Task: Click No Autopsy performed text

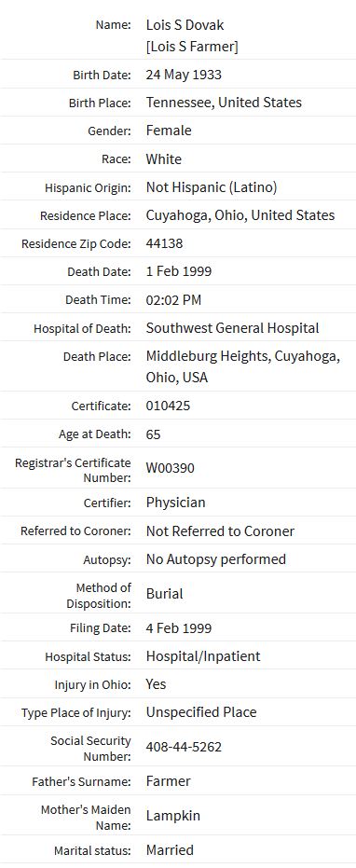Action: click(216, 559)
